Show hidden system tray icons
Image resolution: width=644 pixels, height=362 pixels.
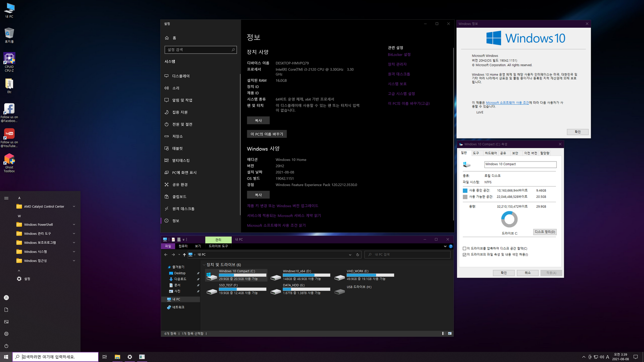click(584, 357)
